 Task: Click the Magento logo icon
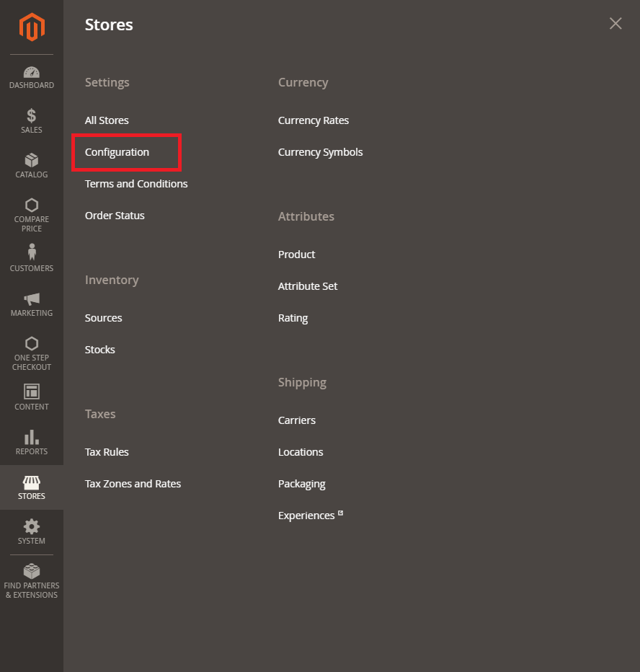[x=32, y=27]
